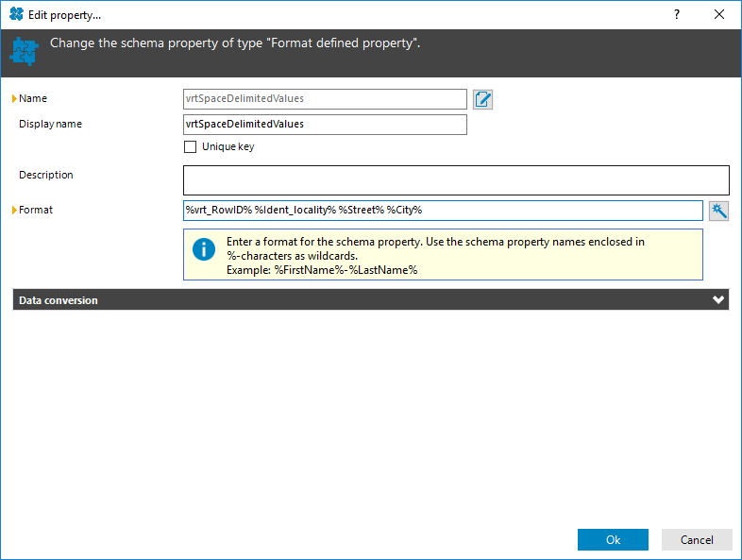Click the example text %FirstName%-%LastName%
The height and width of the screenshot is (560, 742).
click(346, 270)
